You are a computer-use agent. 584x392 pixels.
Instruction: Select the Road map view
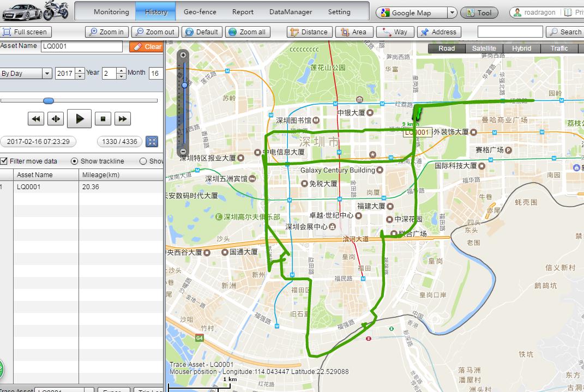pyautogui.click(x=447, y=49)
